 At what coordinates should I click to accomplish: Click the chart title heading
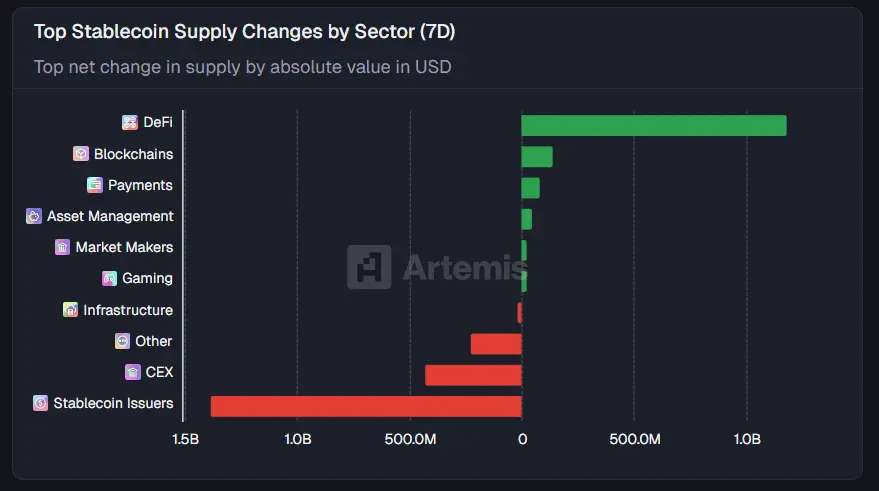click(x=244, y=31)
